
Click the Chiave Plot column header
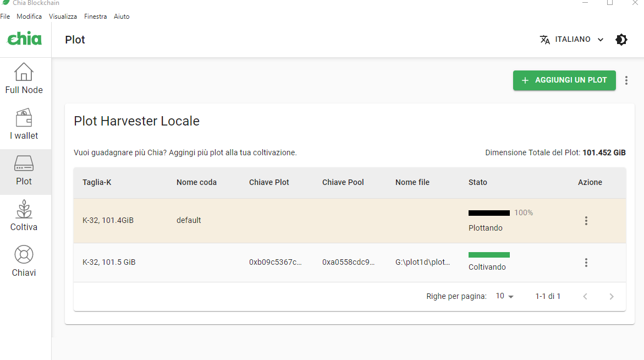[269, 182]
